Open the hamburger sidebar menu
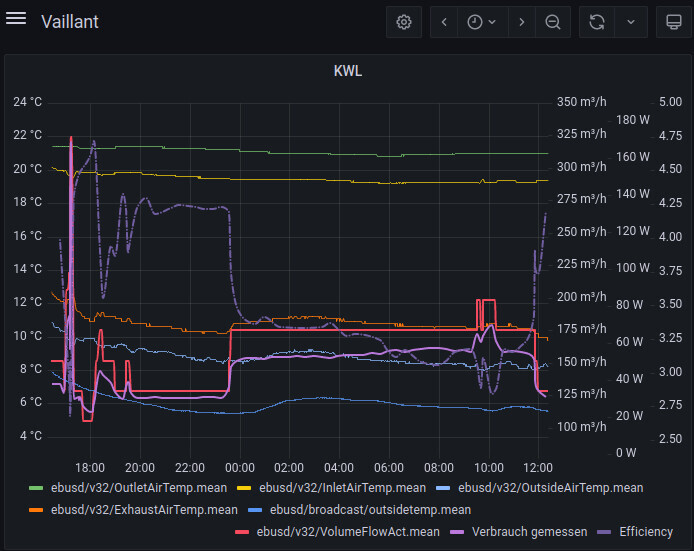Image resolution: width=694 pixels, height=551 pixels. coord(16,21)
